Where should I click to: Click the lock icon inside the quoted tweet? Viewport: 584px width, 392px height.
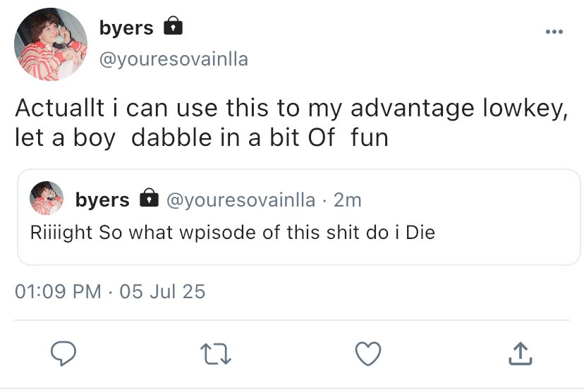click(x=148, y=200)
